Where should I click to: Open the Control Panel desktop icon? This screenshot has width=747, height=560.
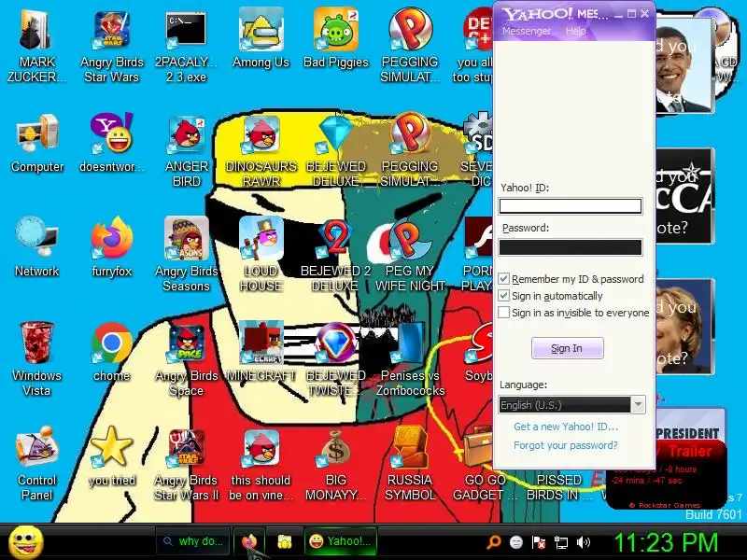(x=36, y=463)
